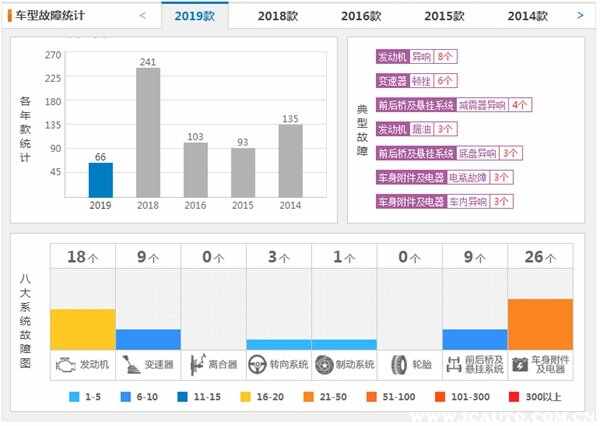Viewport: 600px width, 426px height.
Task: Click the battery (车身附件及电器) icon
Action: 520,365
